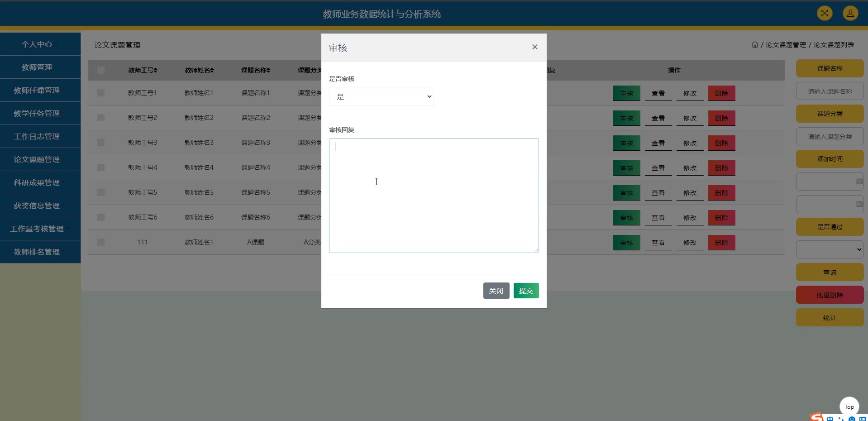Click 查看 for row 教师工号6

[658, 218]
